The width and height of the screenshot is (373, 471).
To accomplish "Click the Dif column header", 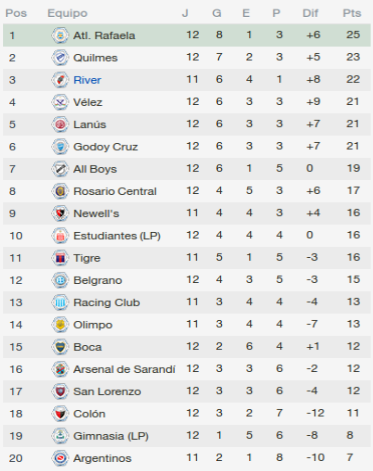I will coord(310,13).
